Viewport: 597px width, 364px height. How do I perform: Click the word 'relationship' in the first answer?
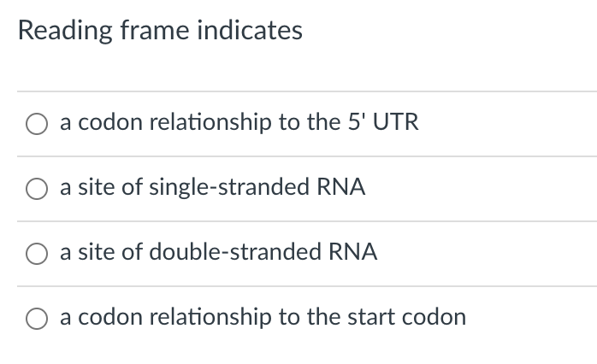pos(210,122)
